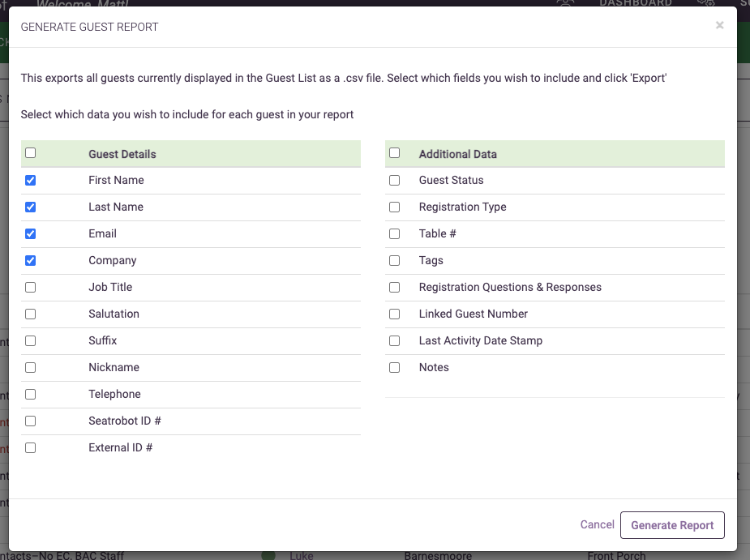750x560 pixels.
Task: Click the Generate Report button
Action: tap(672, 525)
